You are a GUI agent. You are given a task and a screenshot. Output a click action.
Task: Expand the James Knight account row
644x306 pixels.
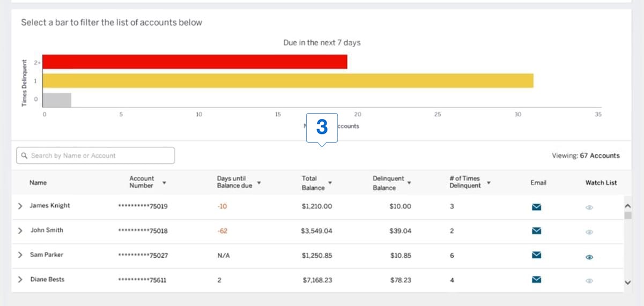point(20,206)
